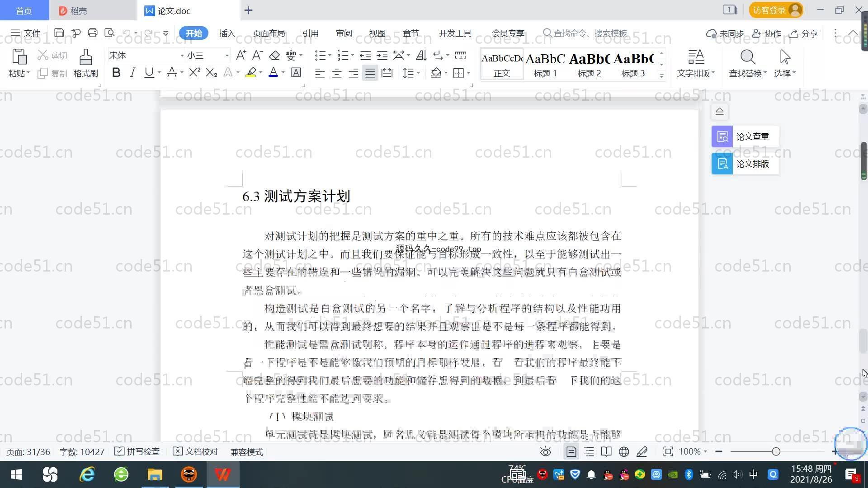Clear formatting with eraser icon
868x488 pixels.
[x=274, y=56]
